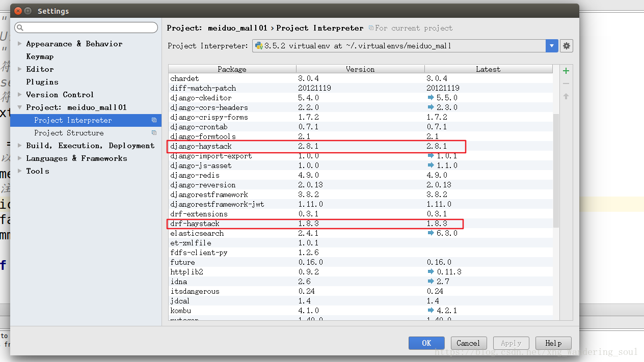Click the package list vertical scrollbar
This screenshot has width=644, height=362.
coord(556,171)
